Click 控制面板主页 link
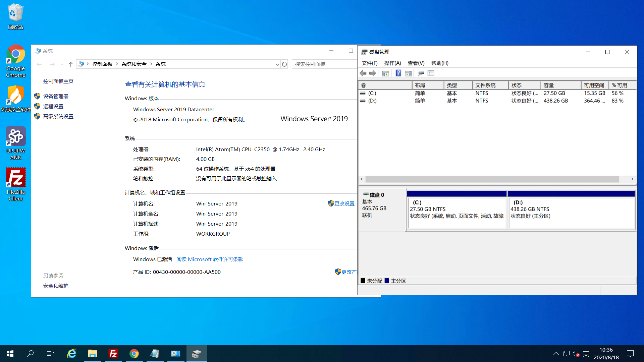The image size is (644, 362). pyautogui.click(x=58, y=81)
